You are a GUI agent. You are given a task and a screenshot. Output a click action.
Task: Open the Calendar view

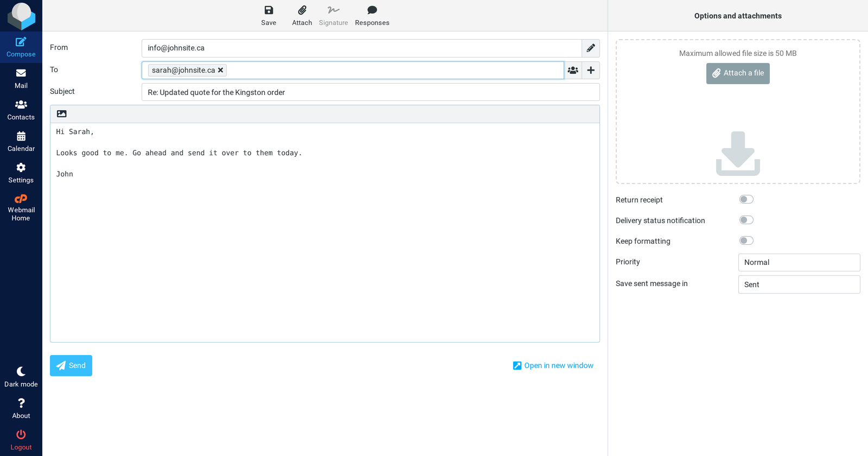21,142
